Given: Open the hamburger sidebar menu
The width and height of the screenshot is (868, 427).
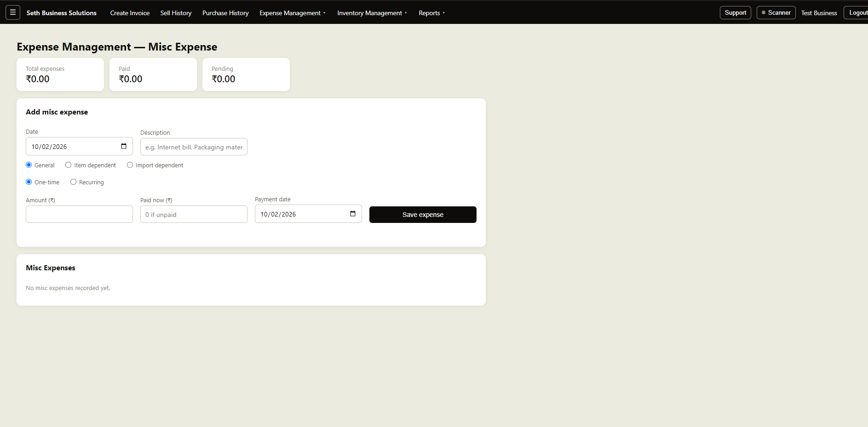Looking at the screenshot, I should (x=13, y=12).
